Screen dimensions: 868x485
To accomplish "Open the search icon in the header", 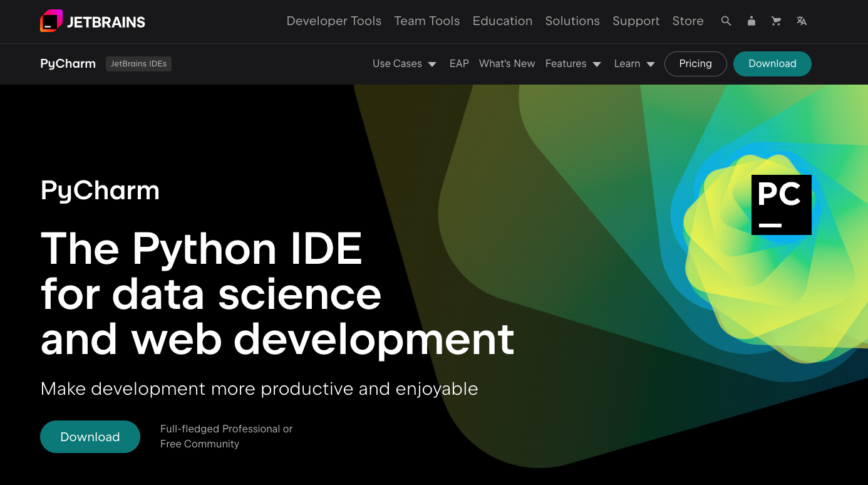I will coord(726,21).
